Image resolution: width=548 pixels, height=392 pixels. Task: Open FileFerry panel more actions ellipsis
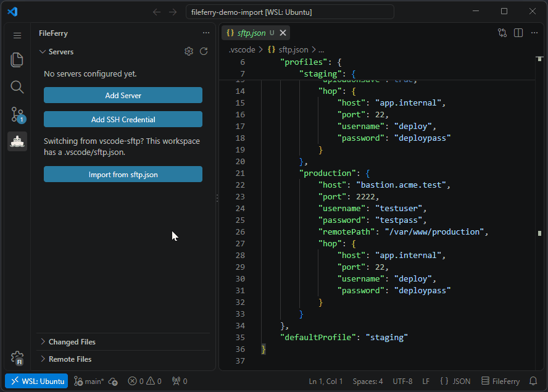coord(206,33)
